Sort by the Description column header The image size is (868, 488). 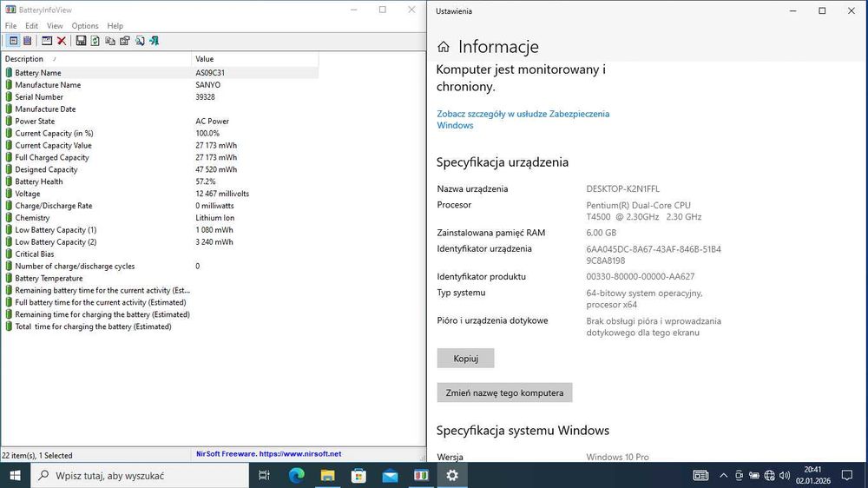pyautogui.click(x=96, y=59)
